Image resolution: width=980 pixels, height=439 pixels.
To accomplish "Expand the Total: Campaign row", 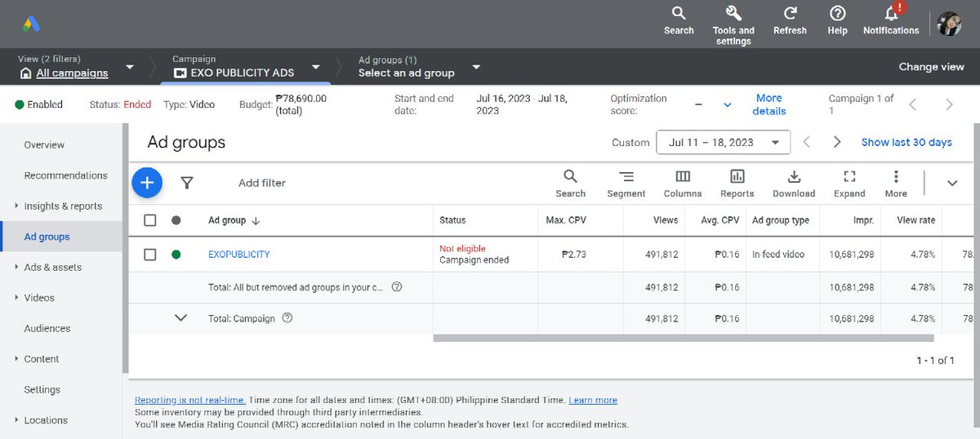I will (x=181, y=318).
